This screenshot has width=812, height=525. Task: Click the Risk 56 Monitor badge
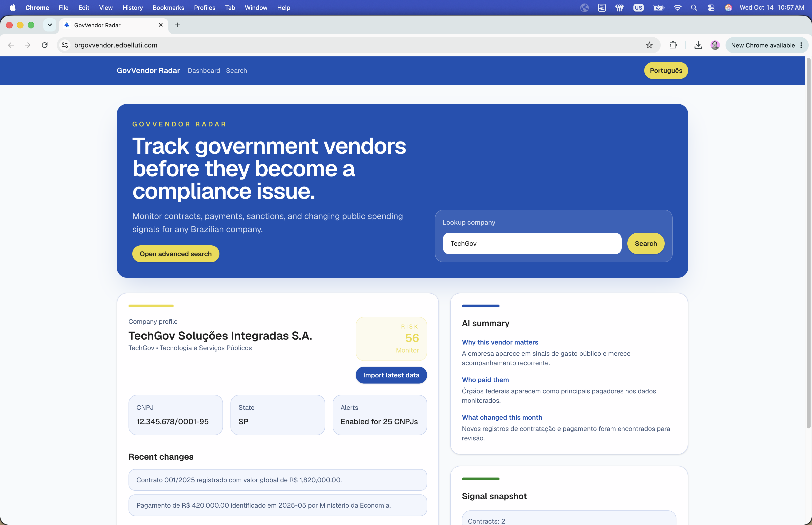(391, 339)
